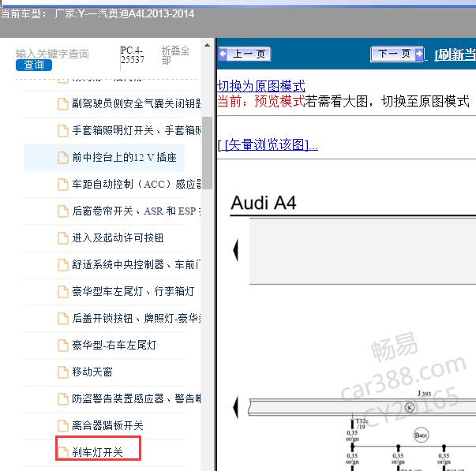
Task: Select the PC.4-25537 label
Action: 132,55
